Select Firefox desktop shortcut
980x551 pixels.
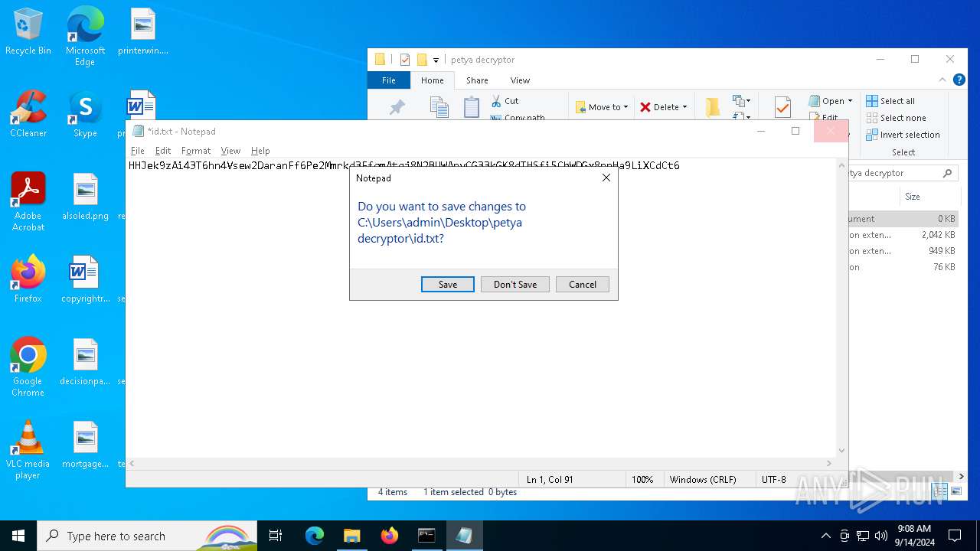click(28, 279)
